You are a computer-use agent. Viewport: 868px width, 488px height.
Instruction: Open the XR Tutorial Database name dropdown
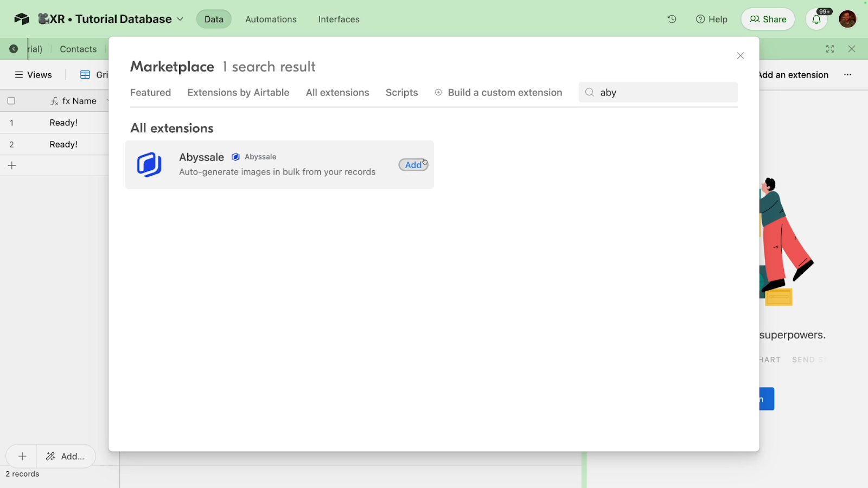click(x=111, y=19)
